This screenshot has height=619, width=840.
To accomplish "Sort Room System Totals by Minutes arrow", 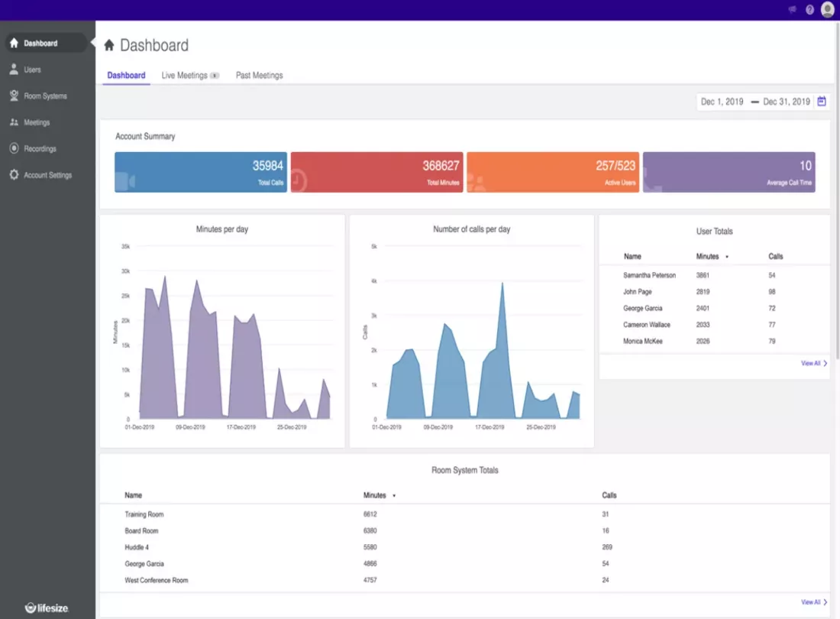I will (394, 496).
